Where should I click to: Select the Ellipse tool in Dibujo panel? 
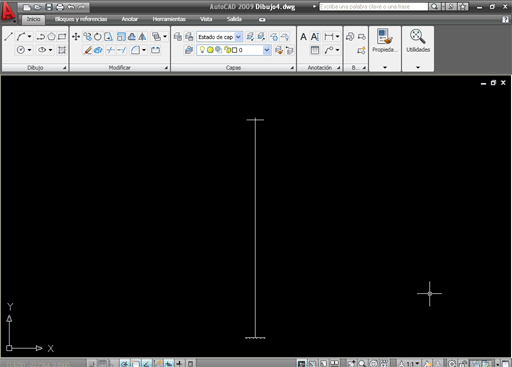tap(42, 50)
